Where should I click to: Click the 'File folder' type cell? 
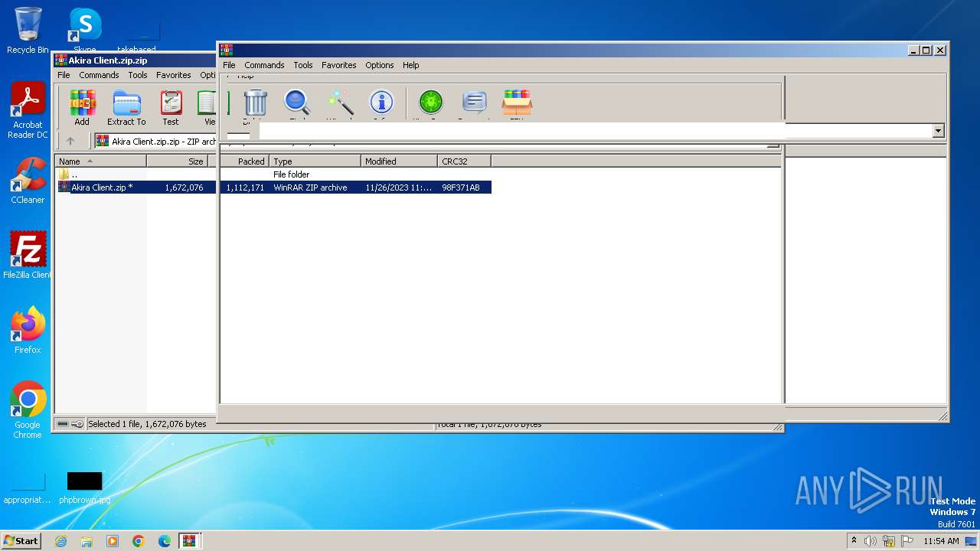[x=292, y=174]
